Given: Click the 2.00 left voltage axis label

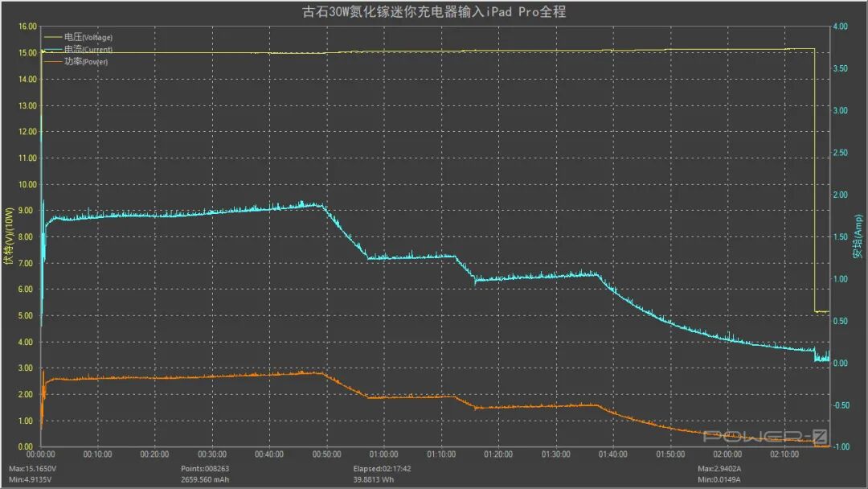Looking at the screenshot, I should point(26,394).
